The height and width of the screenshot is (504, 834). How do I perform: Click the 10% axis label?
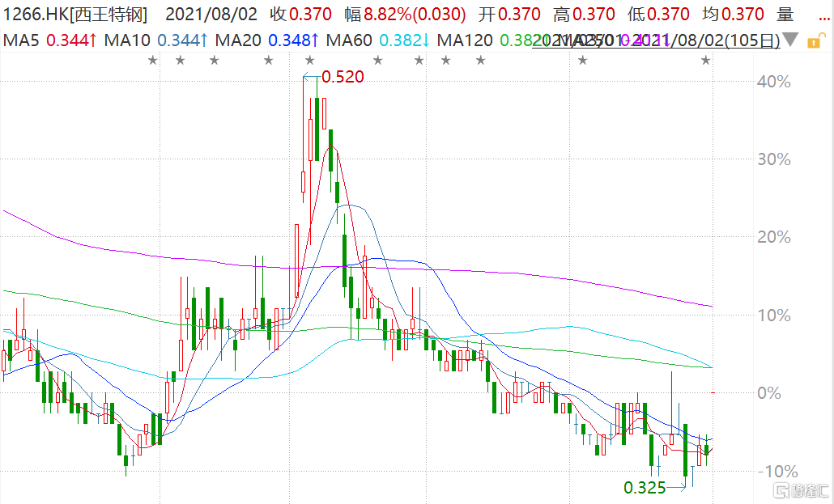point(774,316)
